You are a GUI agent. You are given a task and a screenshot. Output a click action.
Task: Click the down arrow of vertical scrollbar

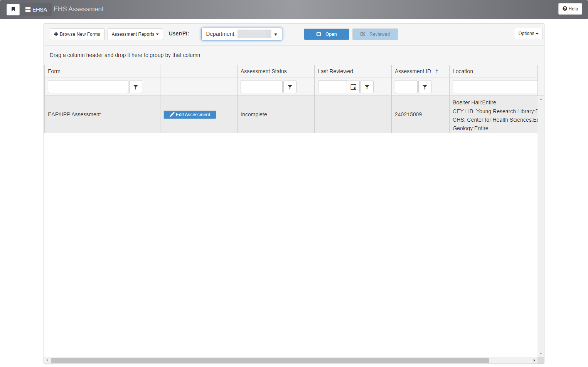(x=541, y=354)
